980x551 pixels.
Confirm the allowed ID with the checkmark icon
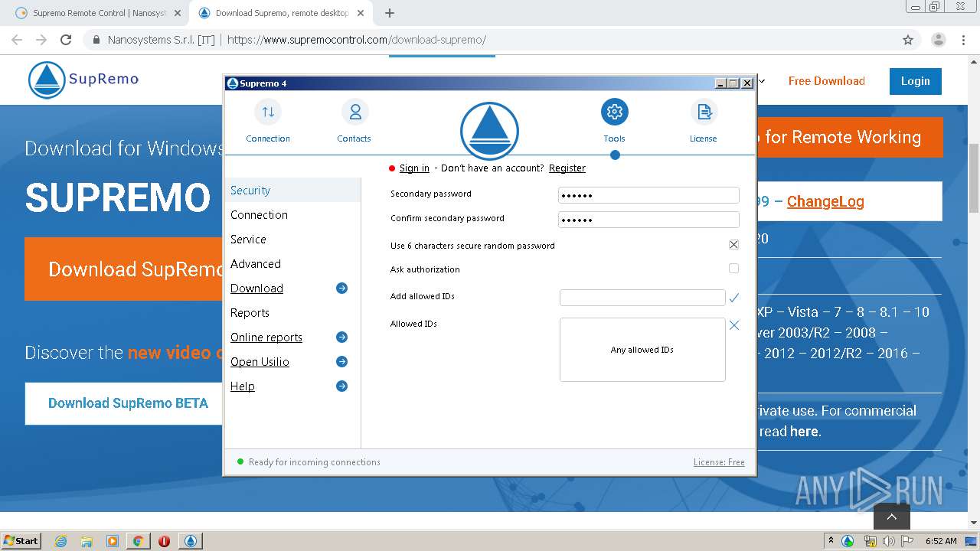coord(733,298)
